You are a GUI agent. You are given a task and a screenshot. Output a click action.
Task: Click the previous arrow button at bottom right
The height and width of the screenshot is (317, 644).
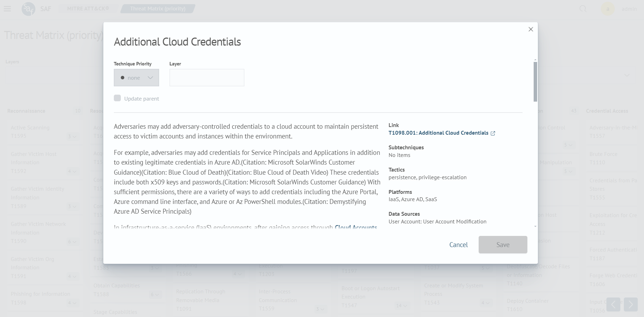(613, 304)
